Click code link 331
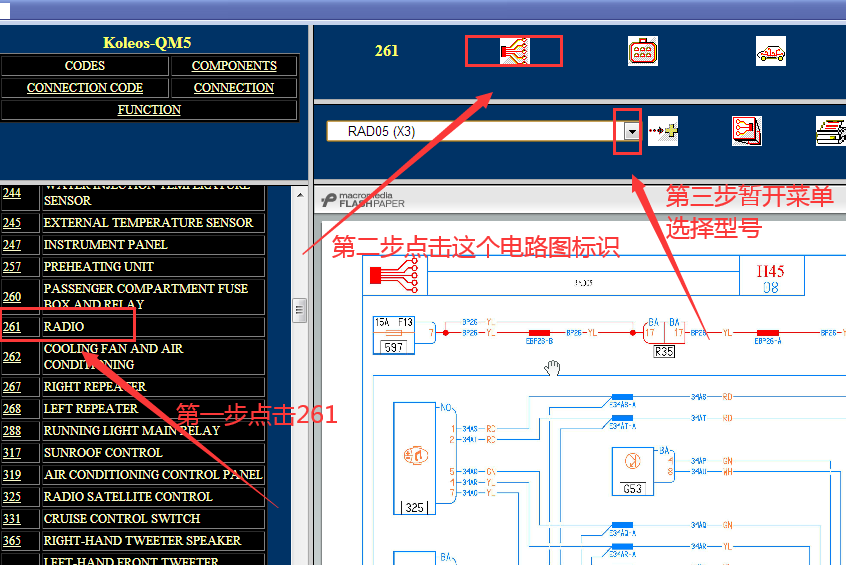The height and width of the screenshot is (565, 846). (x=12, y=519)
